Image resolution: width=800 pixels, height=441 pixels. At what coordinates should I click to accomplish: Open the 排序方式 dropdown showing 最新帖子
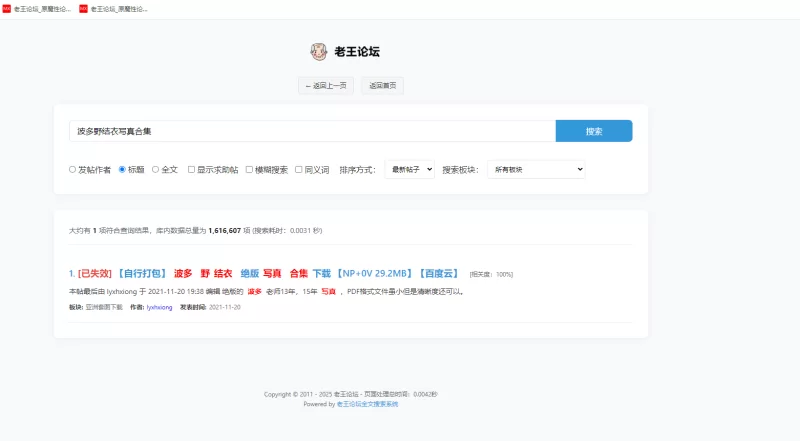coord(409,170)
